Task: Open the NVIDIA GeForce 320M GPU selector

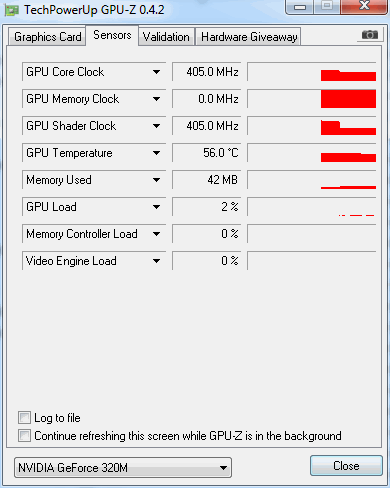Action: pos(123,468)
